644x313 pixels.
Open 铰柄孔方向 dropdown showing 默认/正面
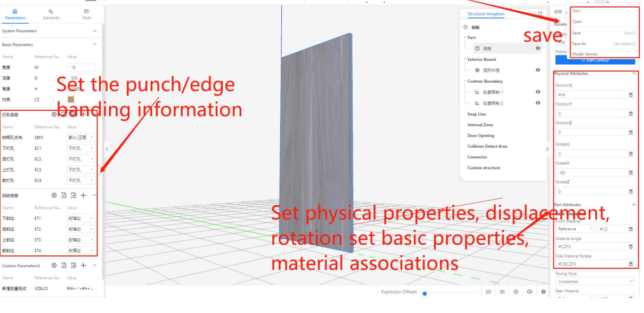[81, 138]
